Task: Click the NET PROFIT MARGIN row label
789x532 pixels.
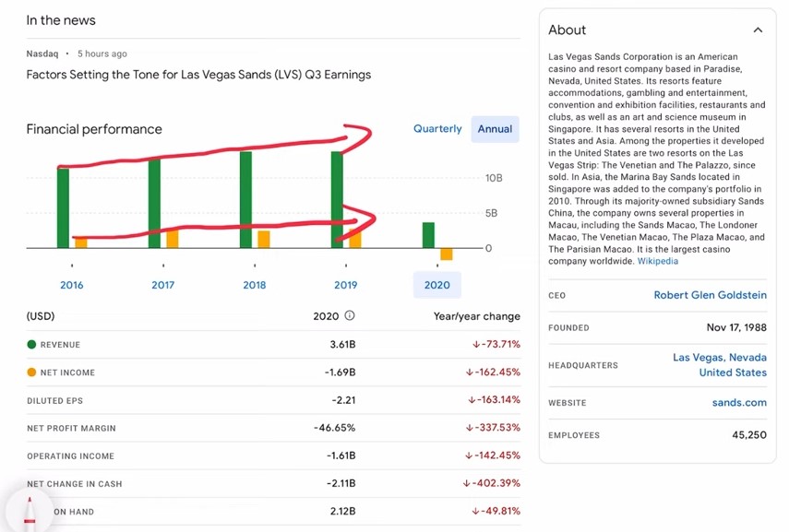Action: click(x=71, y=429)
